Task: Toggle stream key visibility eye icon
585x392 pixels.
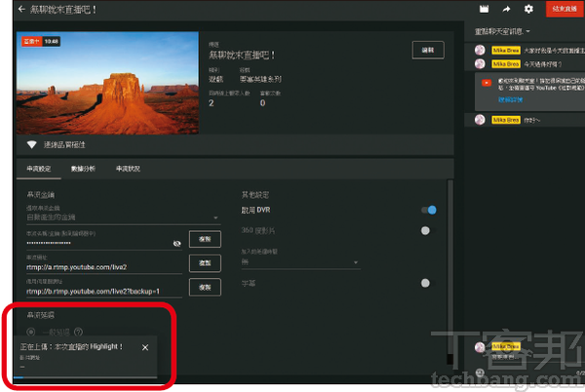Action: click(x=176, y=244)
